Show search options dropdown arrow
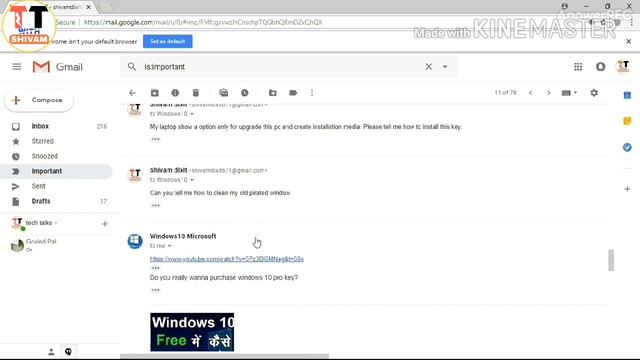Screen dimensions: 640x360 click(x=445, y=67)
